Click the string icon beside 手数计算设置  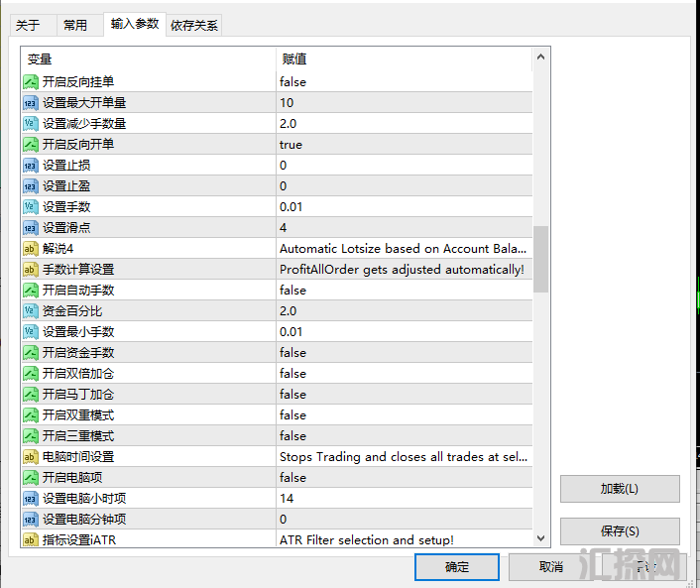click(31, 269)
